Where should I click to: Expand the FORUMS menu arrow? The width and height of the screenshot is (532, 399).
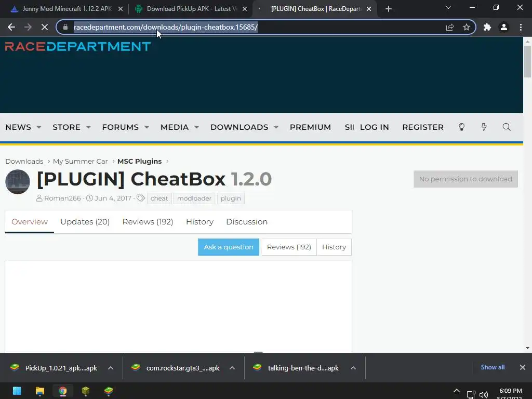coord(147,127)
